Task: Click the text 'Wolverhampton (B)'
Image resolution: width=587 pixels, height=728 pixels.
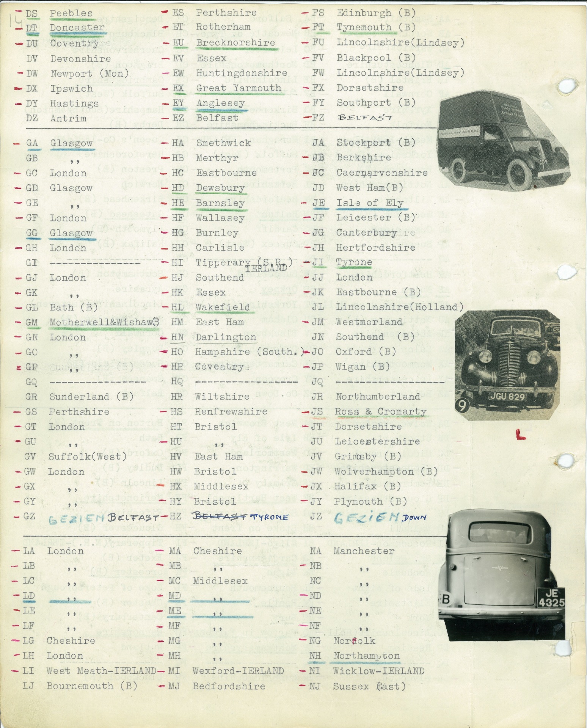Action: 386,472
